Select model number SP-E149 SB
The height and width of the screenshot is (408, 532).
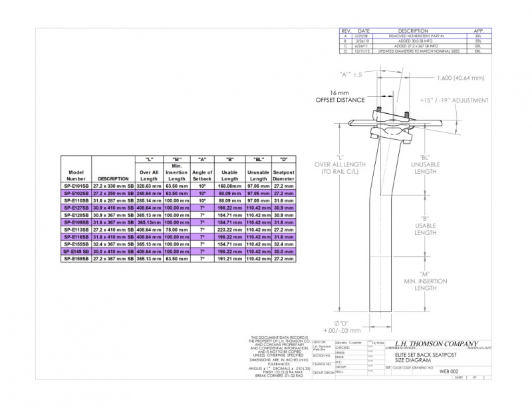76,252
